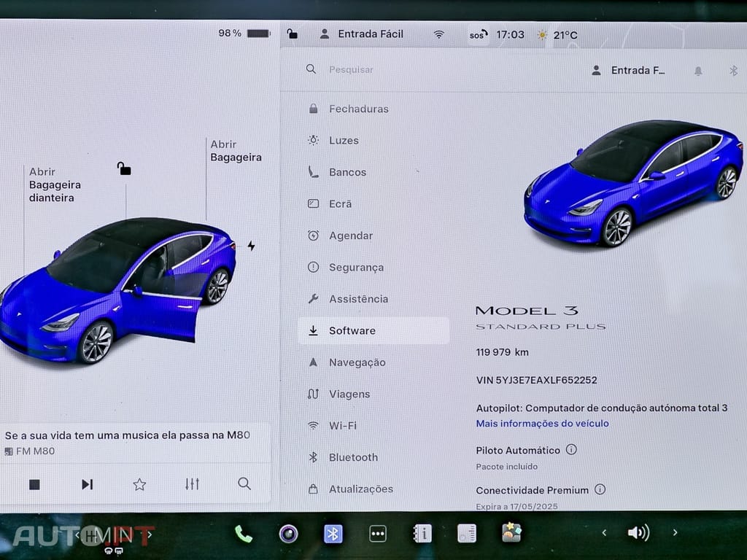Image resolution: width=747 pixels, height=560 pixels.
Task: Open Segurança settings
Action: (356, 268)
